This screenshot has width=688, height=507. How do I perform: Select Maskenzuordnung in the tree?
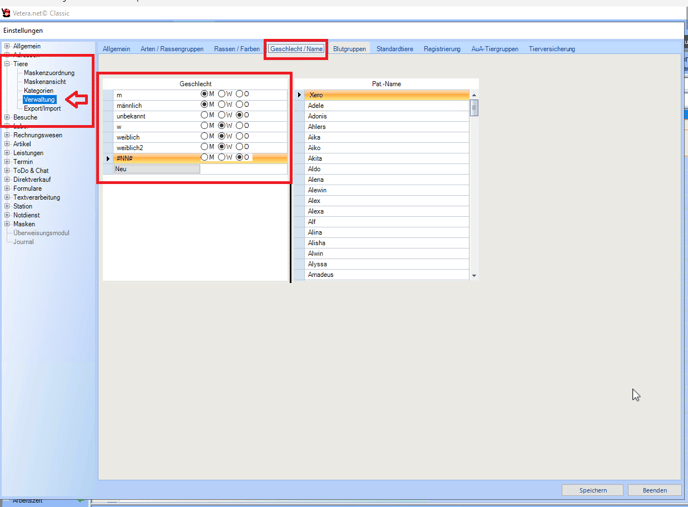(49, 73)
